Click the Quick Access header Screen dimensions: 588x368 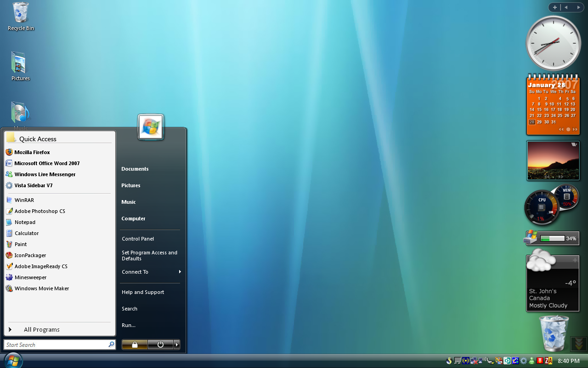(60, 138)
